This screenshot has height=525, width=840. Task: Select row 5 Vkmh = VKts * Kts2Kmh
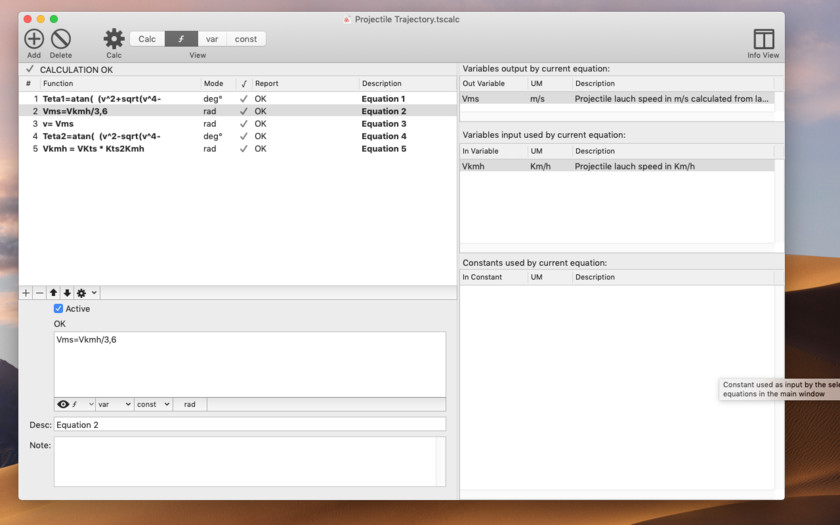coord(238,148)
